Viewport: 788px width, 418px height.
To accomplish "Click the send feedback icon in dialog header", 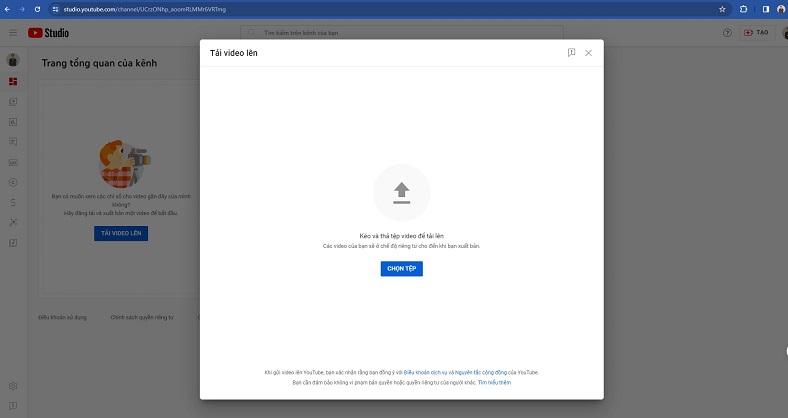I will coord(571,53).
